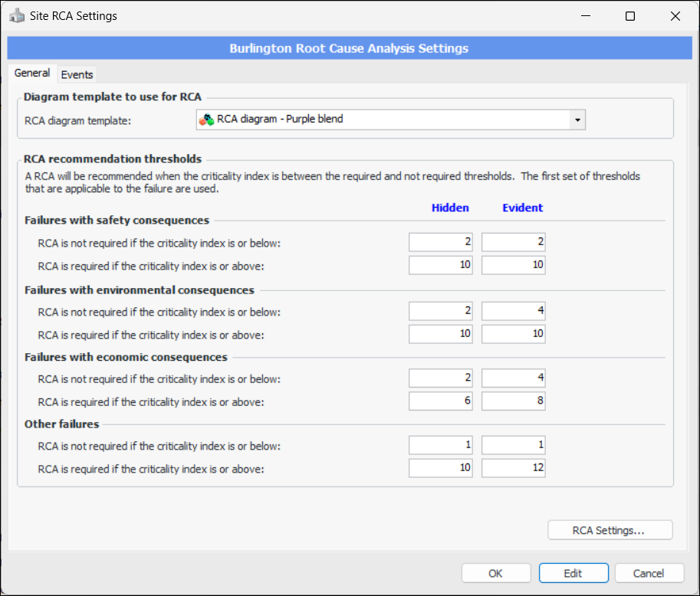Click safety Evident 'required' threshold field
This screenshot has width=700, height=596.
pos(514,265)
